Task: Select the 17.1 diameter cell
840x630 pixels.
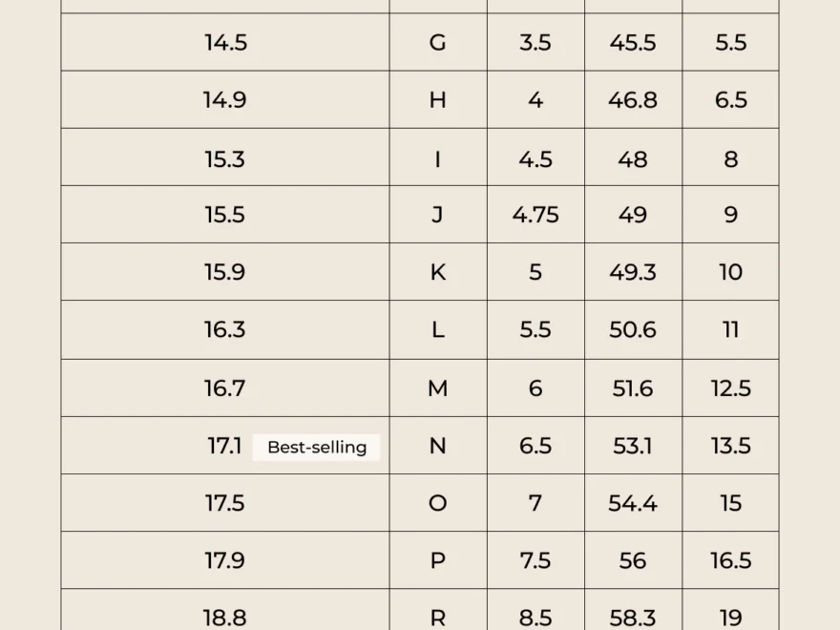Action: tap(224, 446)
